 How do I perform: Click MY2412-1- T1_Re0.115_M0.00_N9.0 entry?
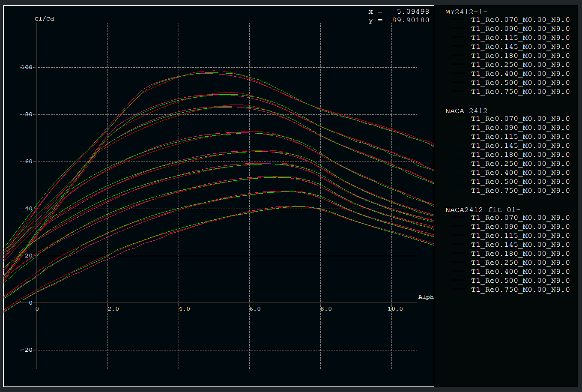[511, 38]
